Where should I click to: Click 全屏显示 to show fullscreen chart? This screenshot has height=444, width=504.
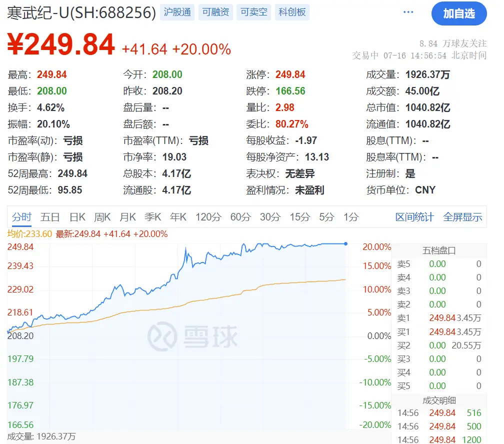pyautogui.click(x=462, y=217)
